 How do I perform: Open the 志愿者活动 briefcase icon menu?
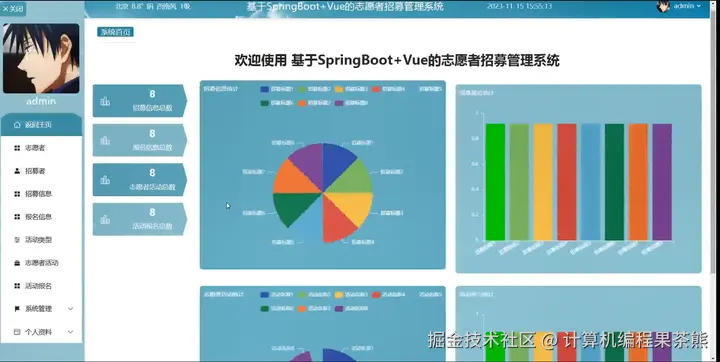tap(17, 263)
